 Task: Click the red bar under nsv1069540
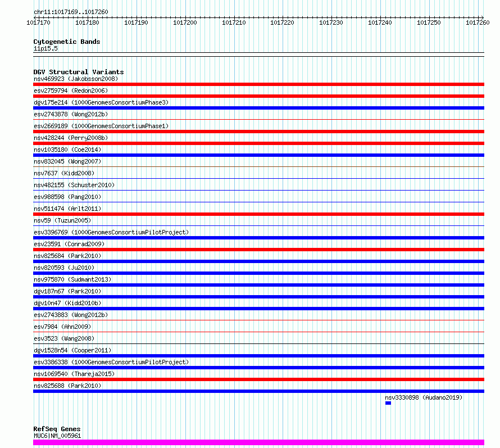click(258, 379)
